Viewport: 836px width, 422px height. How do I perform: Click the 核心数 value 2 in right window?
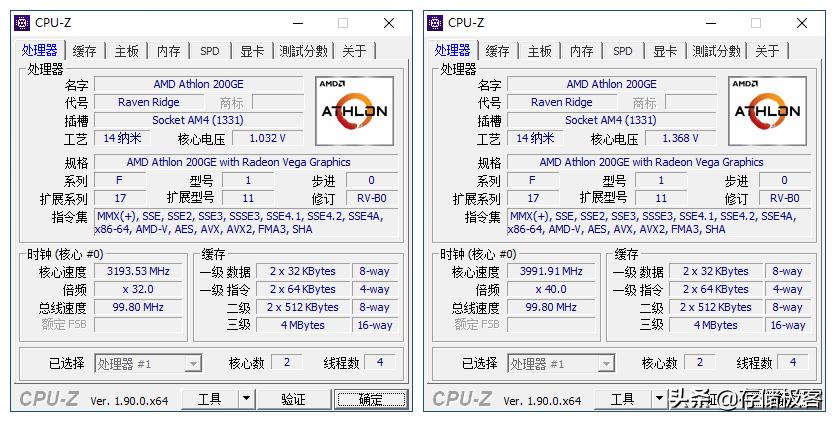tap(700, 362)
